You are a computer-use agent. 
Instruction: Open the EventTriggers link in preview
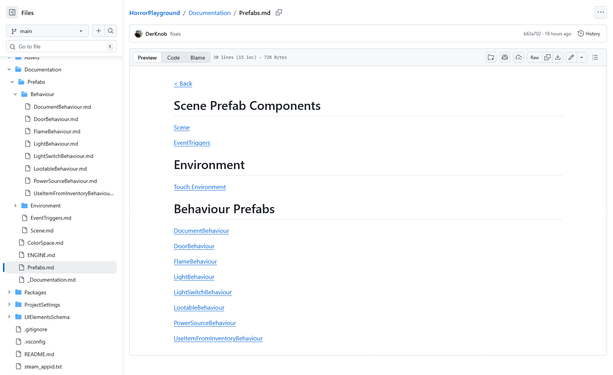pyautogui.click(x=192, y=143)
